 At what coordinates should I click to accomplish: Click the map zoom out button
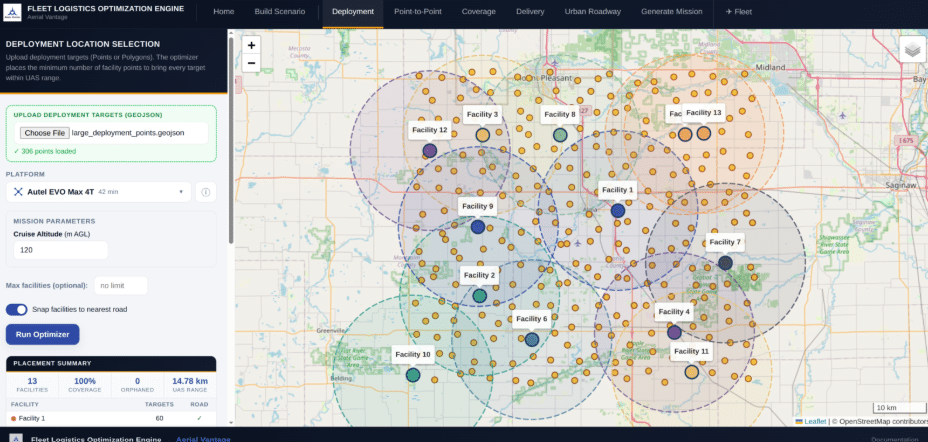[251, 63]
